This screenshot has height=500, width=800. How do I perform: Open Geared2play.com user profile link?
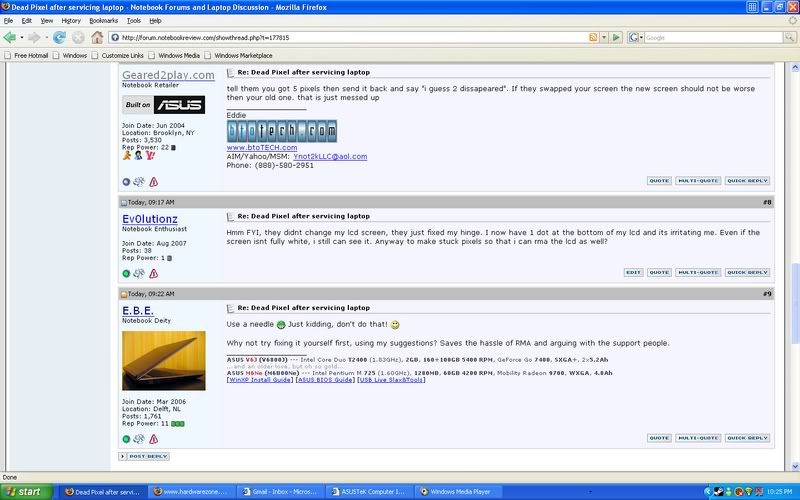pyautogui.click(x=168, y=75)
